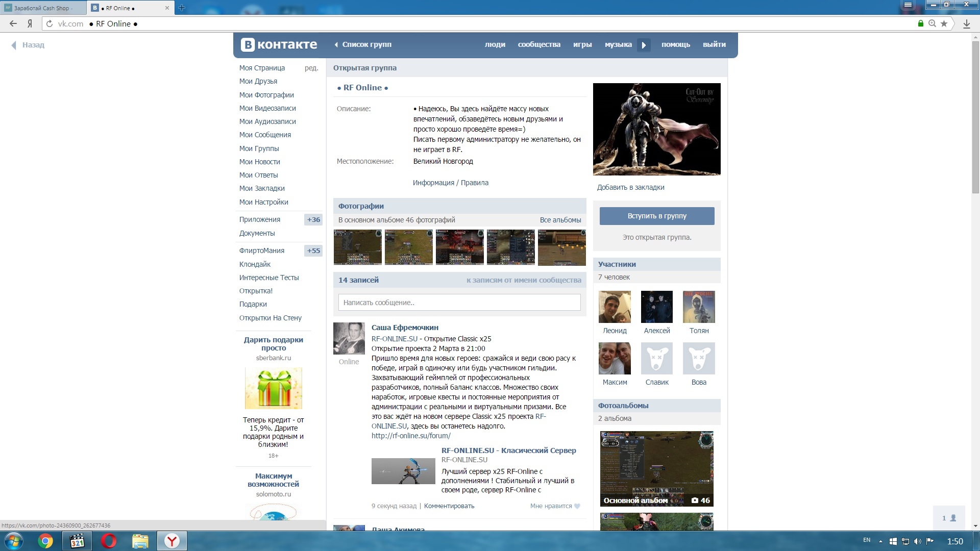Click the message input field Написать сообщение
The width and height of the screenshot is (980, 551).
pyautogui.click(x=459, y=303)
